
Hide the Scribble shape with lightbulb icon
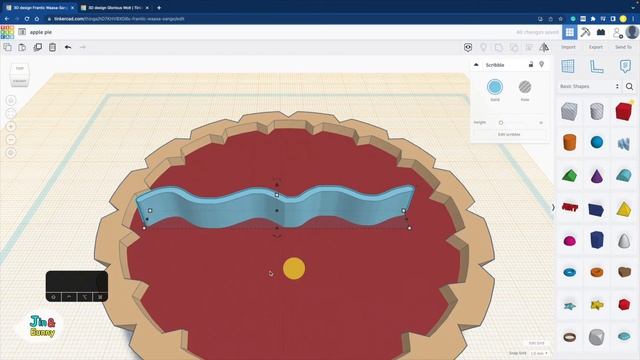(x=542, y=64)
